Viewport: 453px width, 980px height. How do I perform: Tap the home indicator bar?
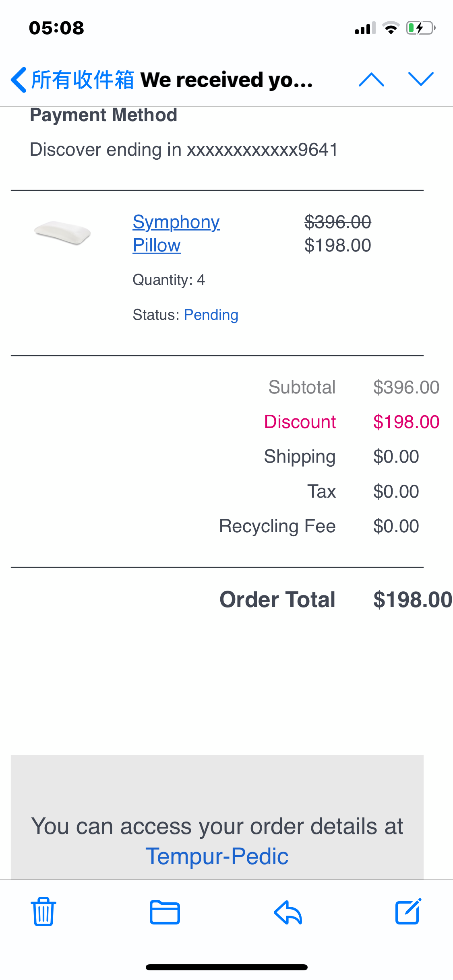(x=227, y=967)
